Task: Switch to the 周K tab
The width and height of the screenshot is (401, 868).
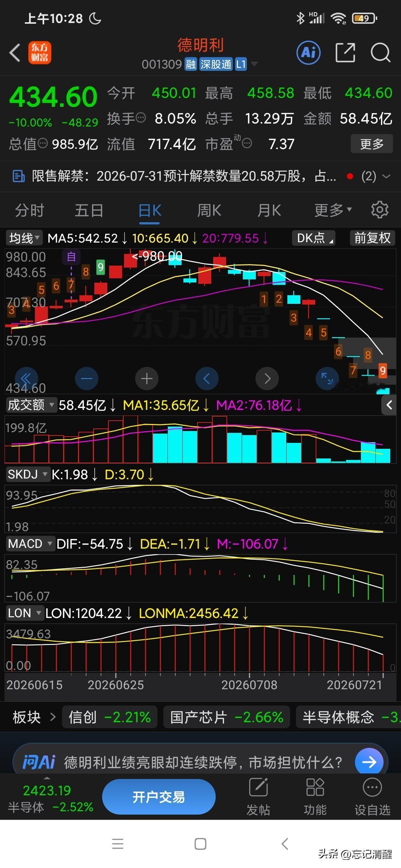Action: (209, 210)
